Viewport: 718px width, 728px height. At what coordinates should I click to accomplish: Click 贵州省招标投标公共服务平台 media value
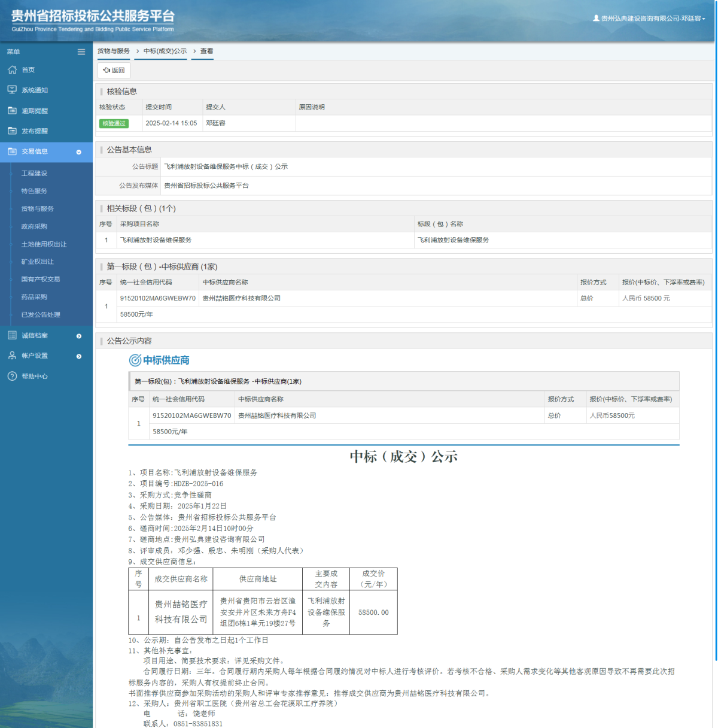coord(206,186)
